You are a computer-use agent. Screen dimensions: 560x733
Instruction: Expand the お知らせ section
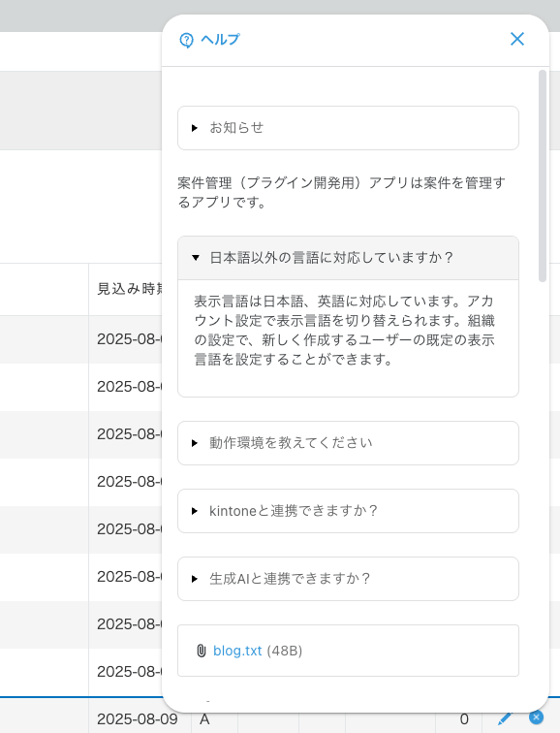pos(348,128)
